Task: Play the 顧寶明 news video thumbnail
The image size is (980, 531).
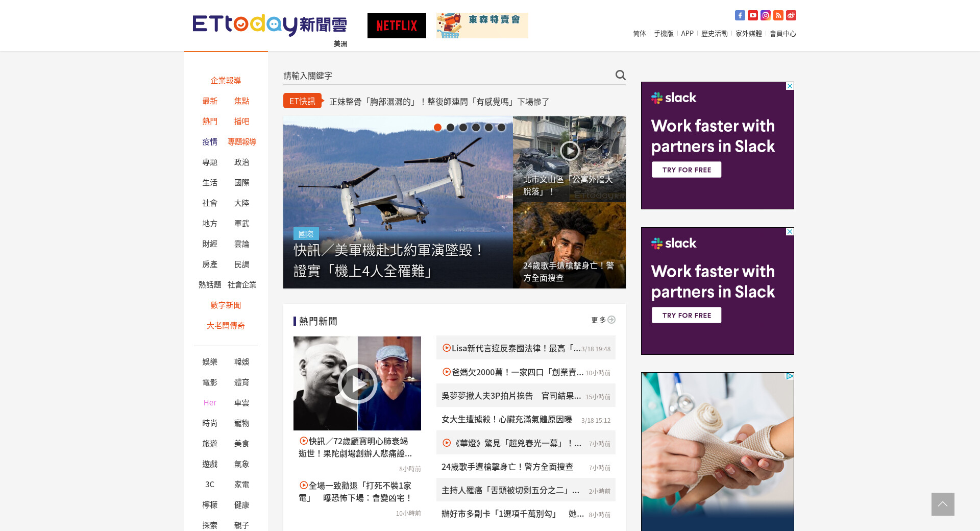Action: (x=357, y=383)
